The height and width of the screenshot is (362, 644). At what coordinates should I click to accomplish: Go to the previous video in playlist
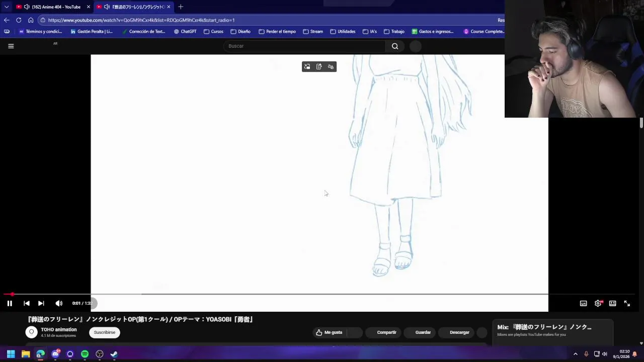pos(27,303)
